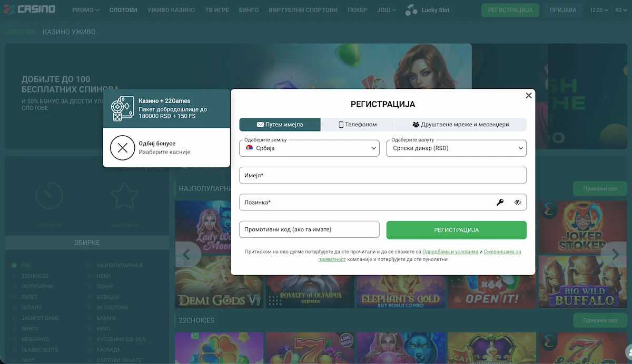Toggle password visibility eye icon

click(x=518, y=202)
